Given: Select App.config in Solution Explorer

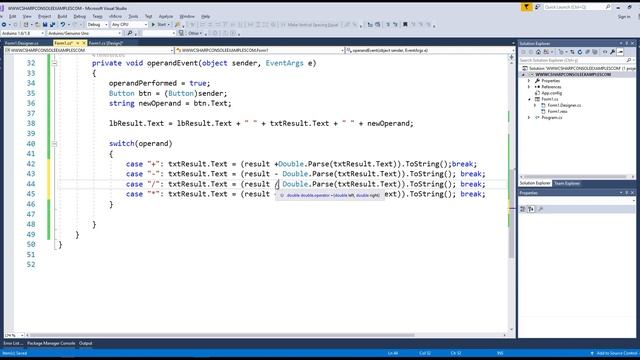Looking at the screenshot, I should tap(551, 93).
